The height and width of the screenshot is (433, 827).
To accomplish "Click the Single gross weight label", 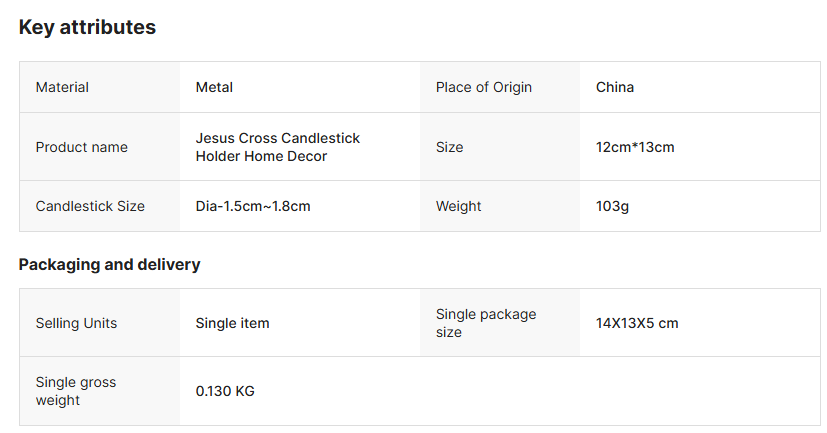I will (76, 391).
